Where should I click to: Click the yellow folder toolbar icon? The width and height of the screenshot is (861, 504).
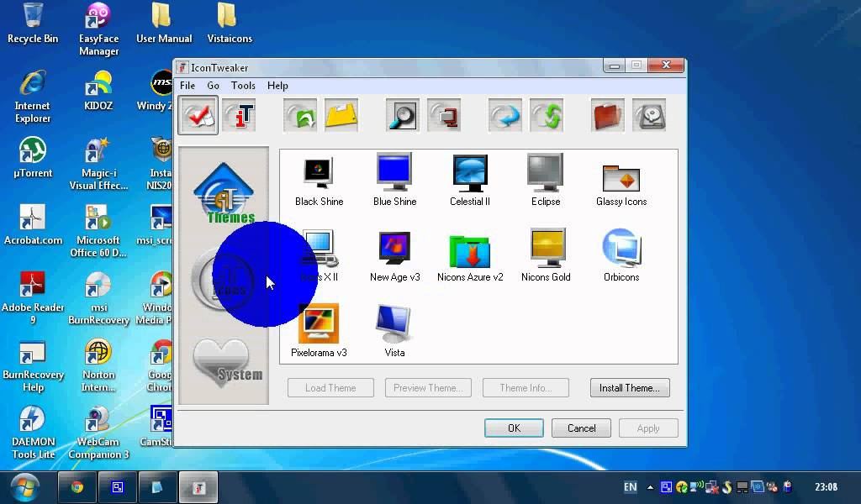point(341,115)
